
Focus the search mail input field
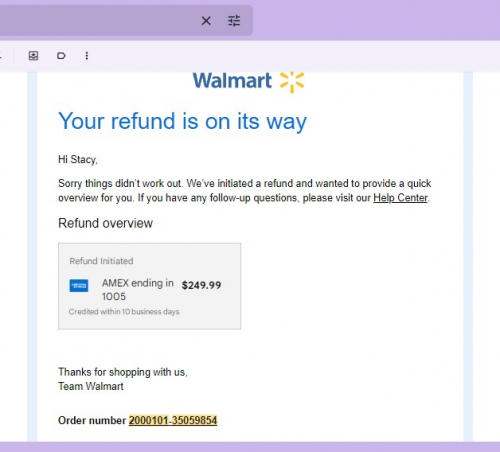97,21
